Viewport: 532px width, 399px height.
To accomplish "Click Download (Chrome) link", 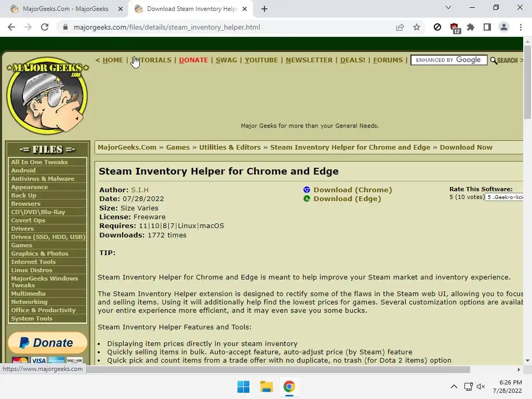I will (x=353, y=190).
